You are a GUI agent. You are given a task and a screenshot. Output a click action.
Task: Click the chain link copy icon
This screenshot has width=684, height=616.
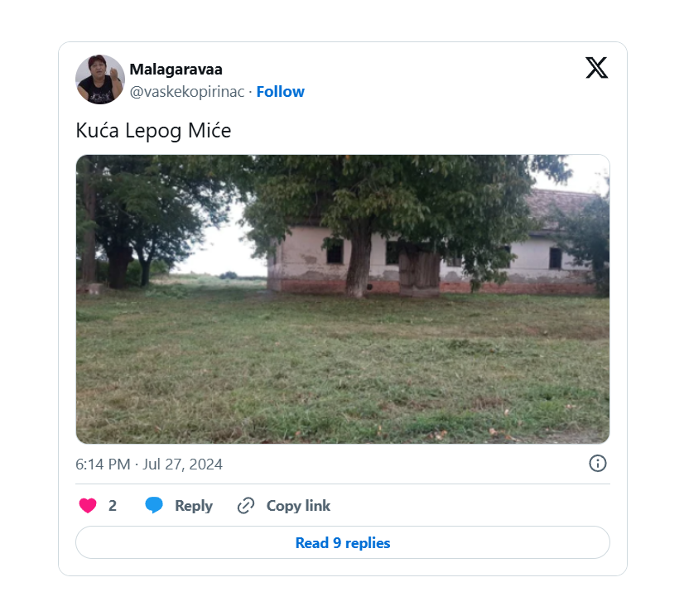click(245, 506)
